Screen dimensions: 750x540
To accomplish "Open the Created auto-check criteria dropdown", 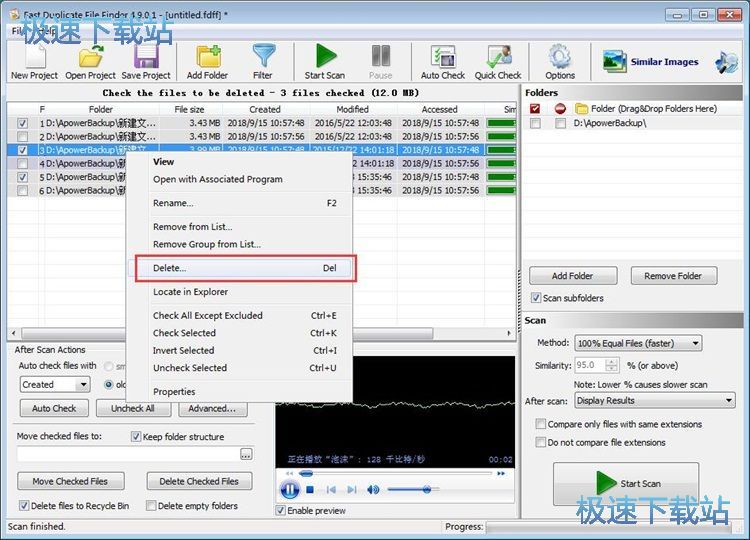I will pyautogui.click(x=55, y=384).
